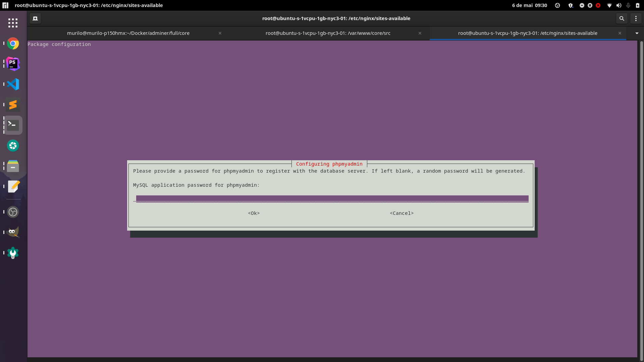Switch to the murilo Docker/adminer/full/core tab
This screenshot has width=644, height=362.
(128, 33)
